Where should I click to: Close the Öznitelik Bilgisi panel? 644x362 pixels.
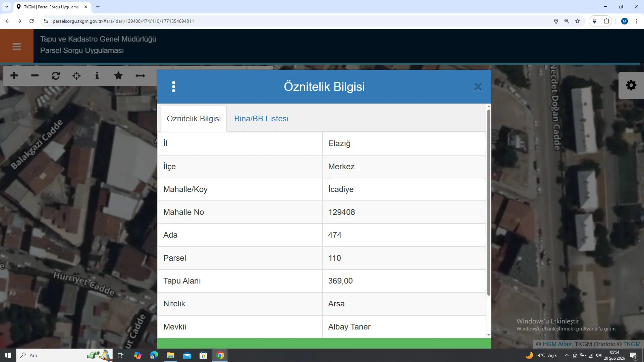click(478, 87)
